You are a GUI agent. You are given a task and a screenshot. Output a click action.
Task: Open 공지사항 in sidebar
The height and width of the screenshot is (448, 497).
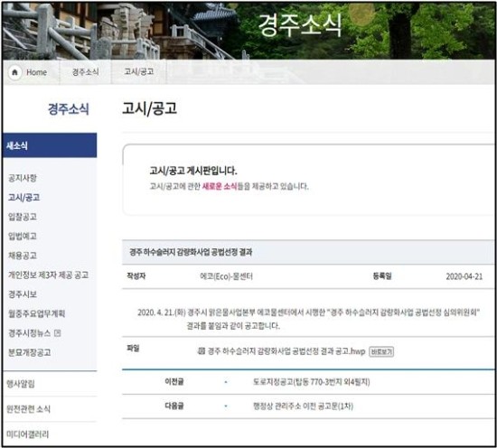click(23, 178)
